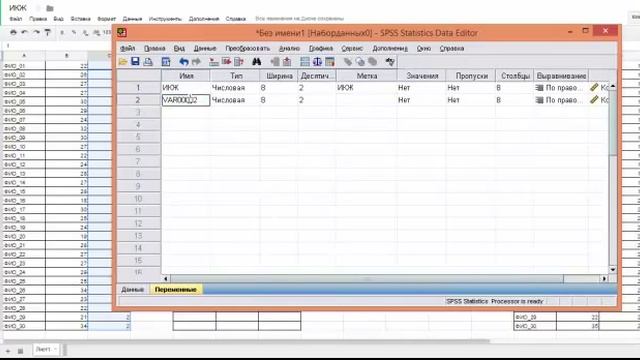The width and height of the screenshot is (640, 360).
Task: Click the Go to variable icon
Action: [x=227, y=62]
